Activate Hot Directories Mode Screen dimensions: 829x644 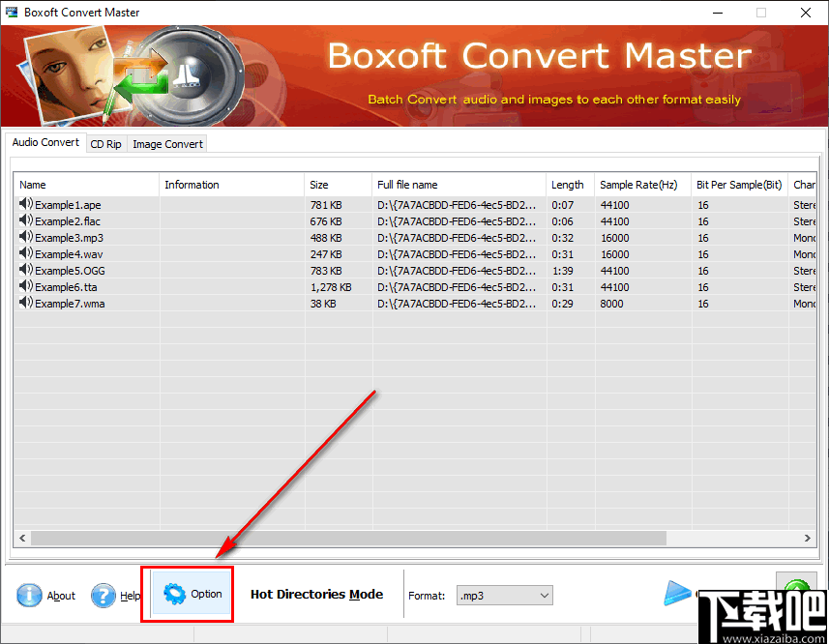316,594
